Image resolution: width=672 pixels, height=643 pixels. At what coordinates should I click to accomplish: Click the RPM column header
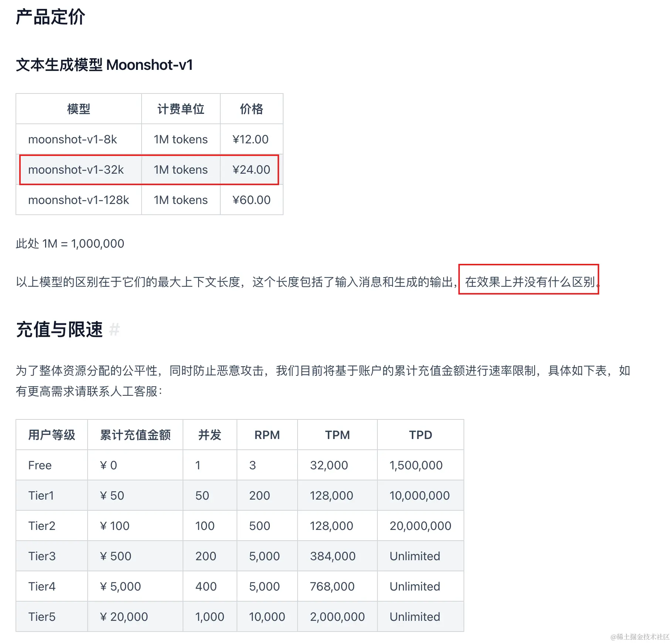tap(267, 435)
